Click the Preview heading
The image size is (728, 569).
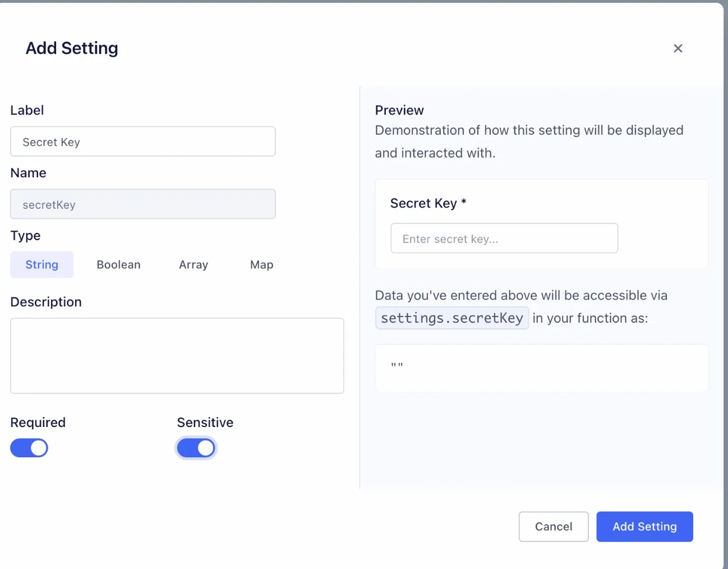coord(399,110)
